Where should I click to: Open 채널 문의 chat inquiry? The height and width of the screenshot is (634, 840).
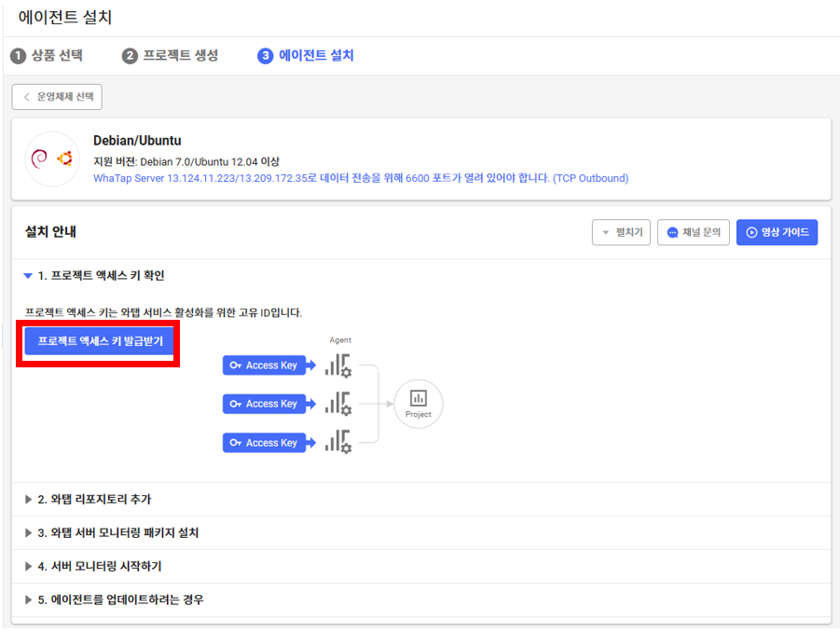[694, 232]
